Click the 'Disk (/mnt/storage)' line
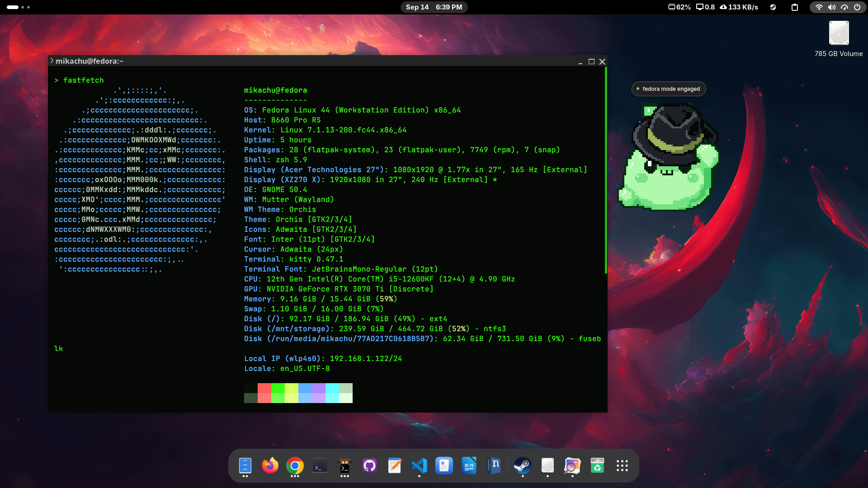The width and height of the screenshot is (868, 488). point(375,329)
